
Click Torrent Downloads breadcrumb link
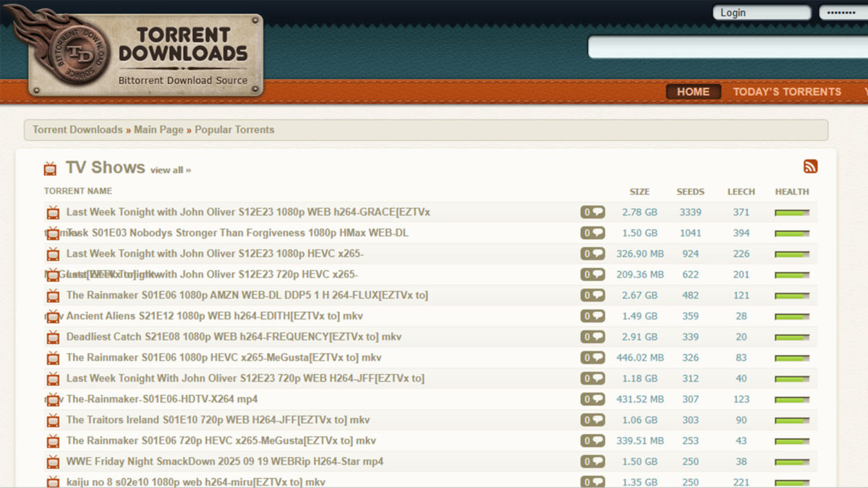click(x=77, y=130)
